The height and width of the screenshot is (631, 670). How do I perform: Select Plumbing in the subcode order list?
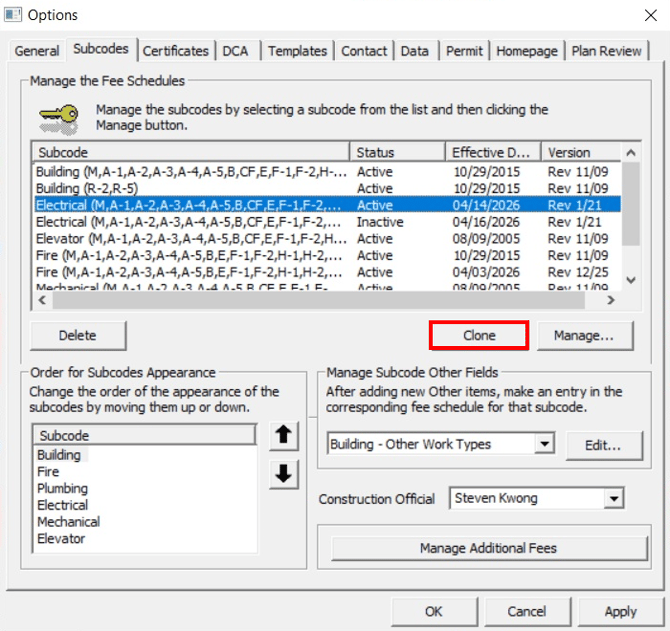click(62, 489)
